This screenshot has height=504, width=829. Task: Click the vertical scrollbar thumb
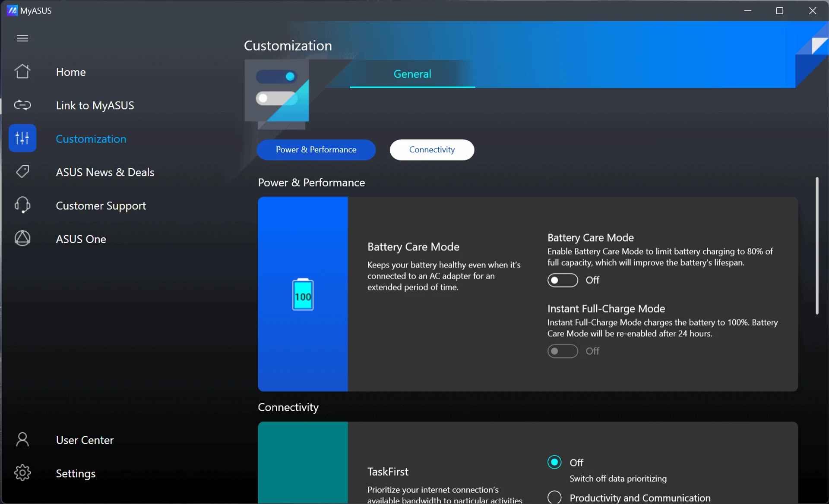click(x=816, y=246)
